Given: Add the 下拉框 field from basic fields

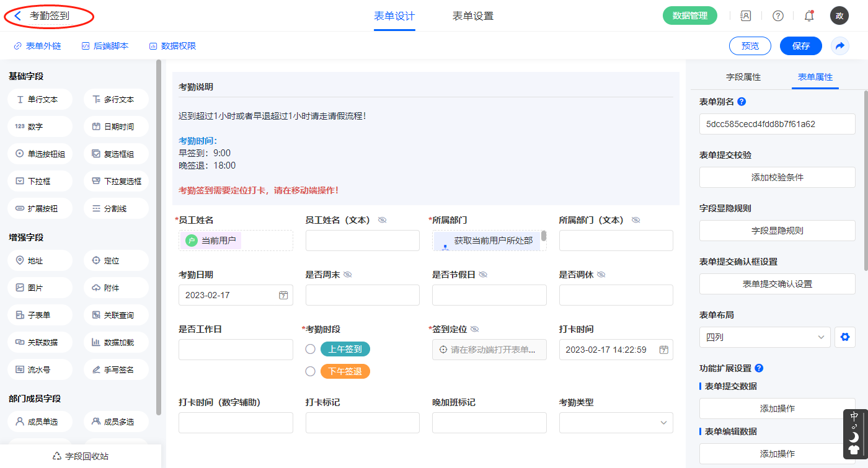Looking at the screenshot, I should (40, 181).
